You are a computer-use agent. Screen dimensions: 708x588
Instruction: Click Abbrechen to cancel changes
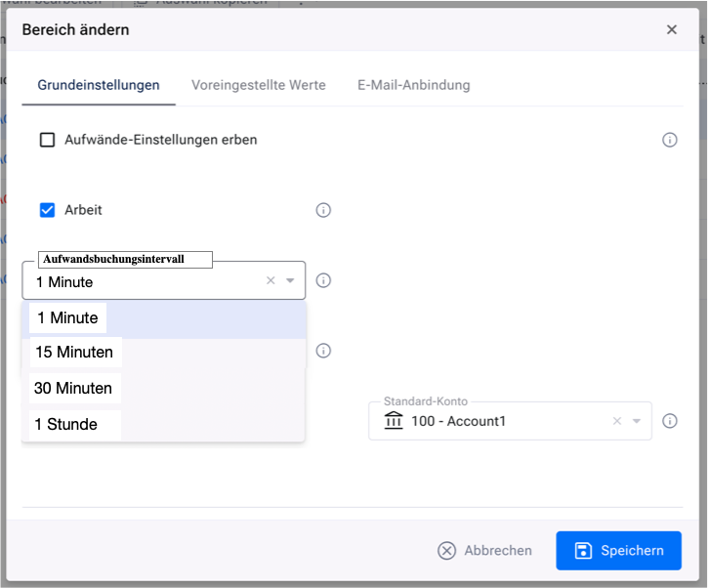(485, 551)
